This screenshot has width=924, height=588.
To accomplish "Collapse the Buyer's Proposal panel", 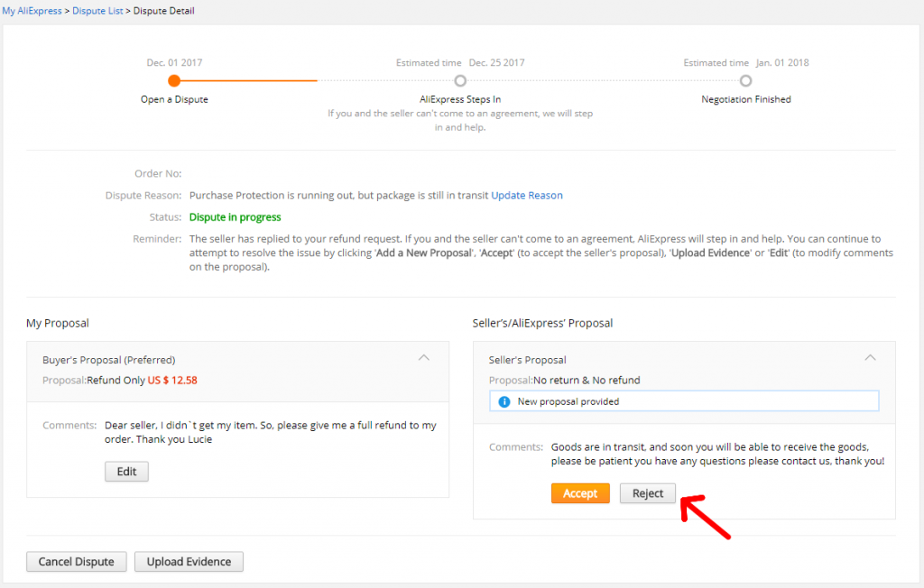I will click(x=423, y=357).
